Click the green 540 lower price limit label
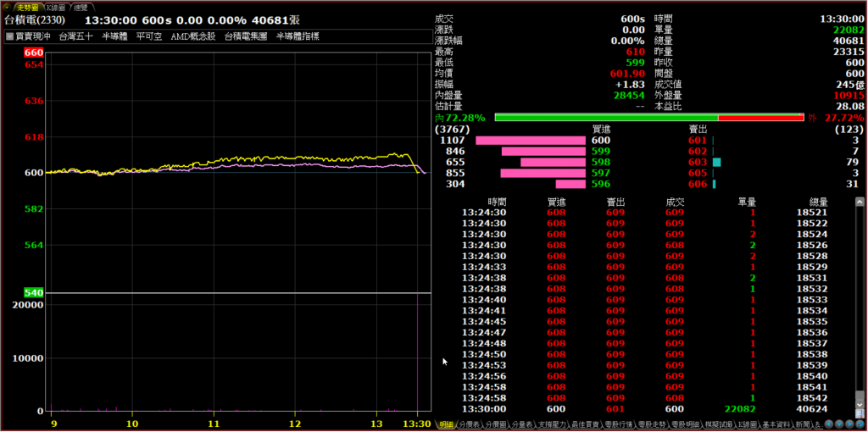Viewport: 868px width, 432px height. 34,292
